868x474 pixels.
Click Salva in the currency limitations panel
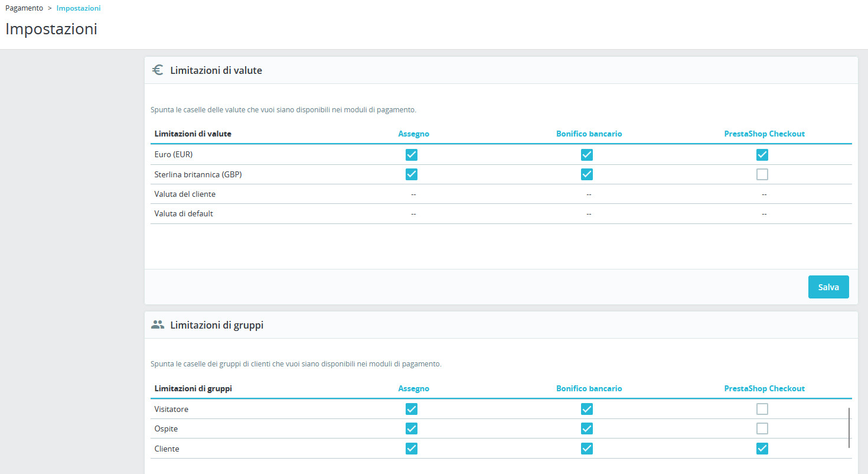pyautogui.click(x=828, y=287)
